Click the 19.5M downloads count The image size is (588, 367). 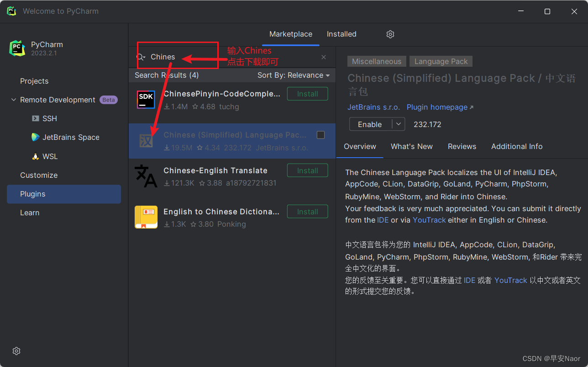(x=178, y=148)
